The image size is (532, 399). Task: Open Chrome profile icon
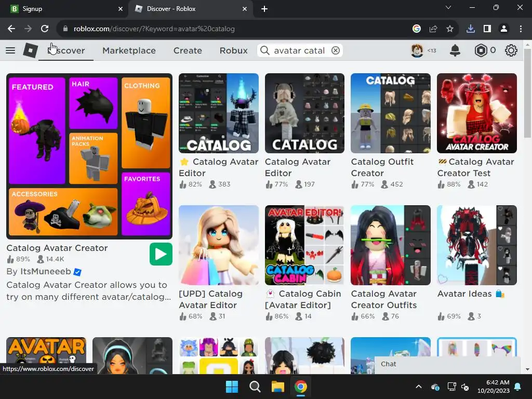coord(504,29)
